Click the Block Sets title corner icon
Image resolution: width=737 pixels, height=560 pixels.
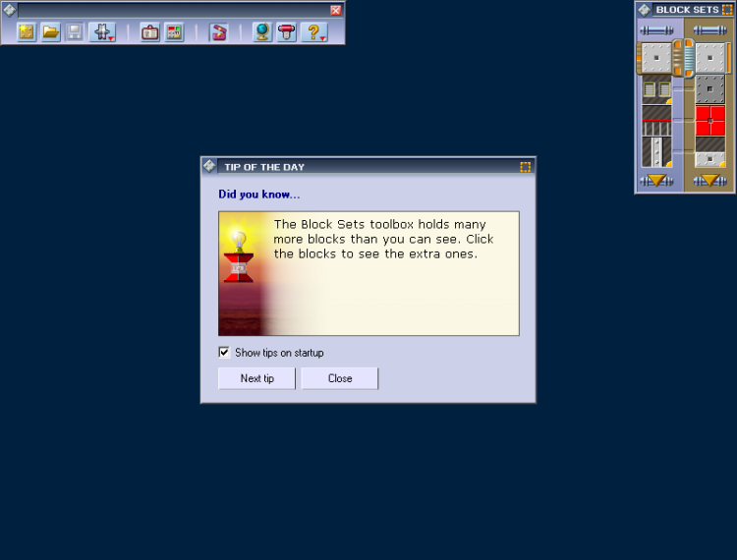pos(727,10)
